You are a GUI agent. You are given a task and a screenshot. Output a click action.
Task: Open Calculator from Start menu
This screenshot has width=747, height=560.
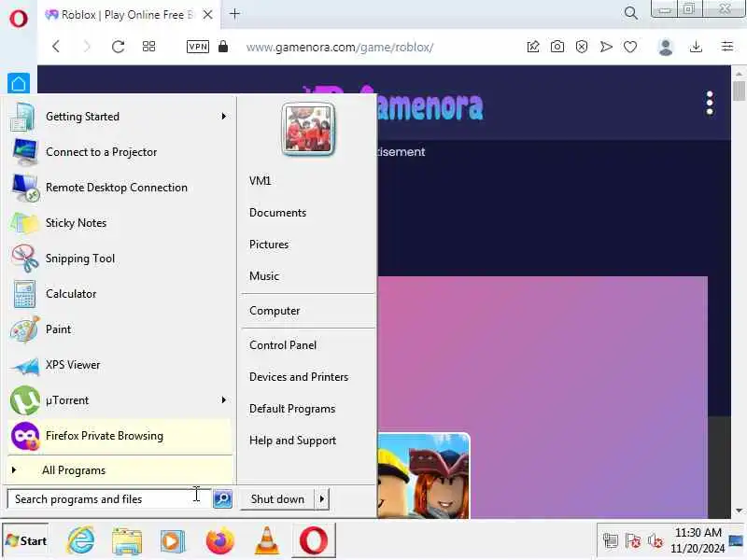pos(120,294)
